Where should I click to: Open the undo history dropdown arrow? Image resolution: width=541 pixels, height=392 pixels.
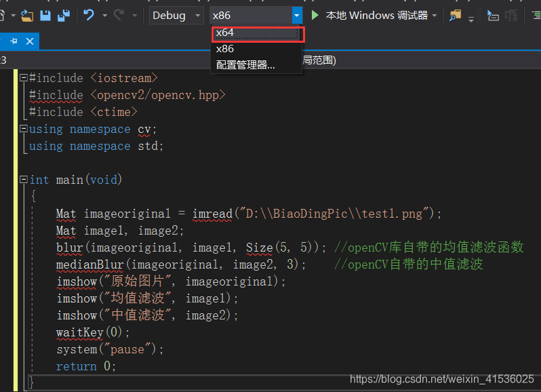(x=104, y=16)
